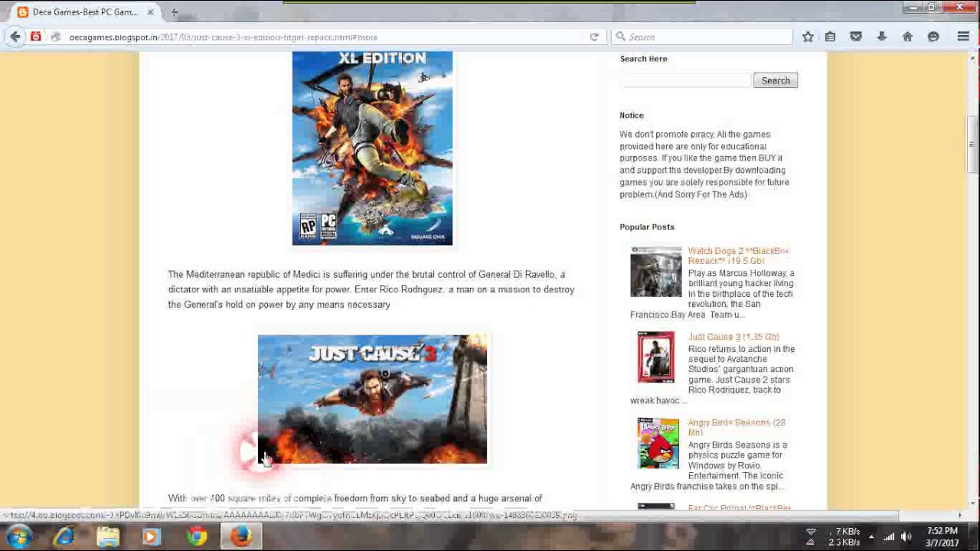This screenshot has width=980, height=551.
Task: Go to the Firefox home page icon
Action: coord(907,37)
